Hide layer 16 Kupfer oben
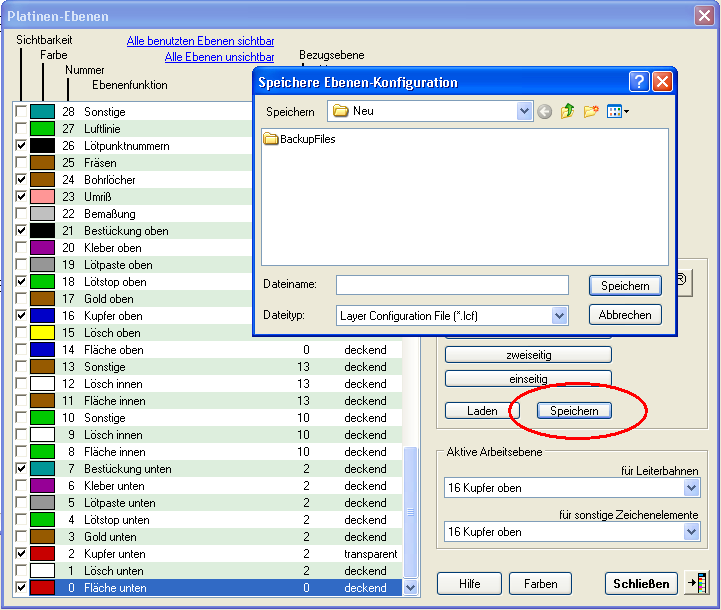 pyautogui.click(x=21, y=315)
